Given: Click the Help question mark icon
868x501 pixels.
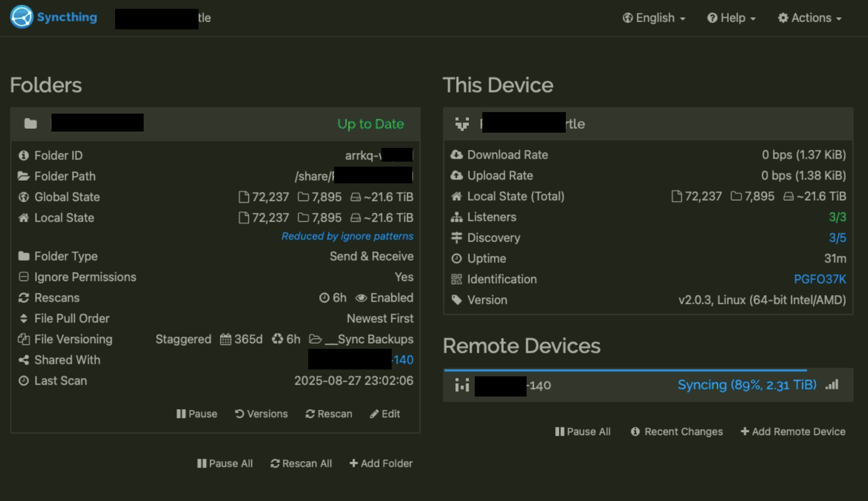Looking at the screenshot, I should coord(712,18).
